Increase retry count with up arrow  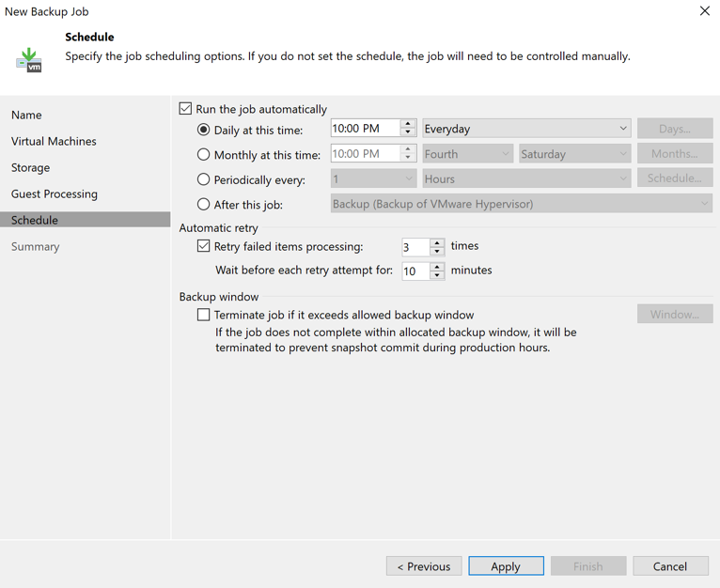437,242
